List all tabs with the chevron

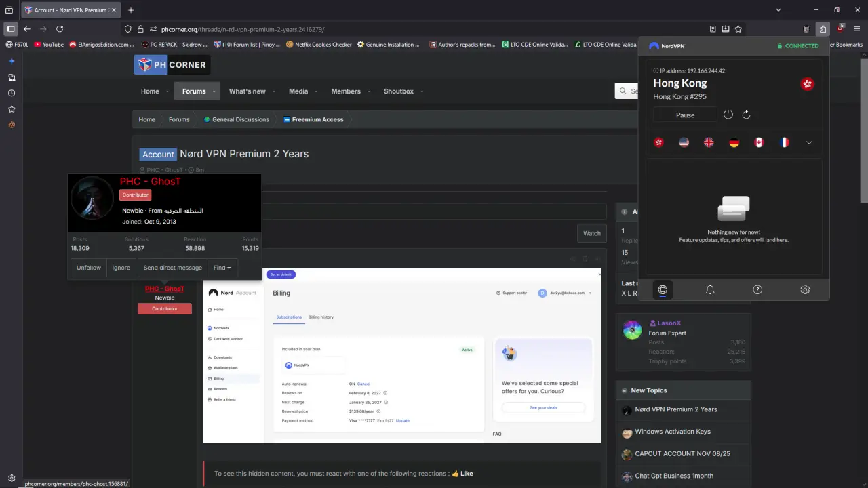click(778, 10)
